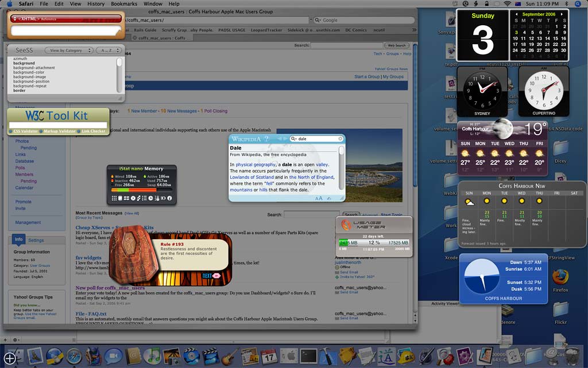Open Safari File menu
The width and height of the screenshot is (588, 368).
point(44,4)
